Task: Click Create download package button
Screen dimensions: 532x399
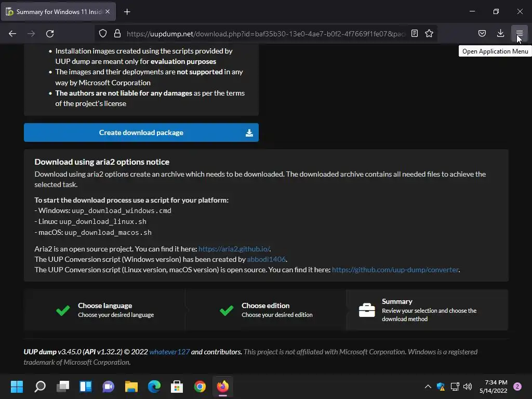Action: pos(141,132)
